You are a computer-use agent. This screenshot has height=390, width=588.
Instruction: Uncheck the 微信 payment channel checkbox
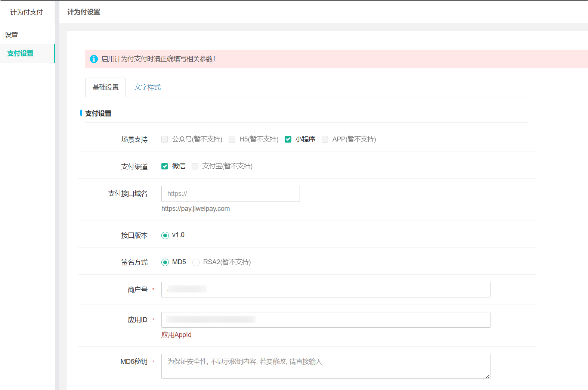coord(165,166)
